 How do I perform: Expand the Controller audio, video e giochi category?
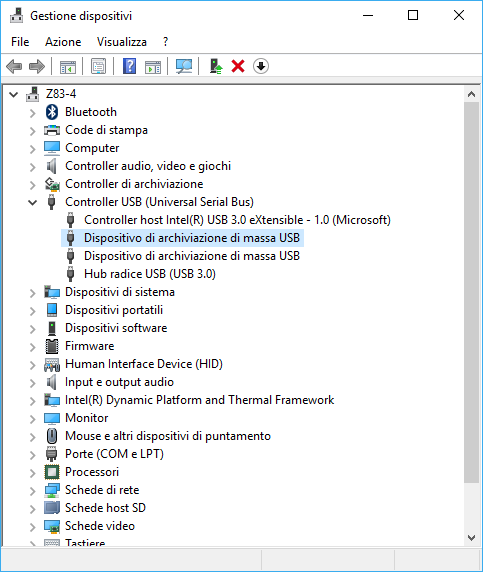(32, 167)
